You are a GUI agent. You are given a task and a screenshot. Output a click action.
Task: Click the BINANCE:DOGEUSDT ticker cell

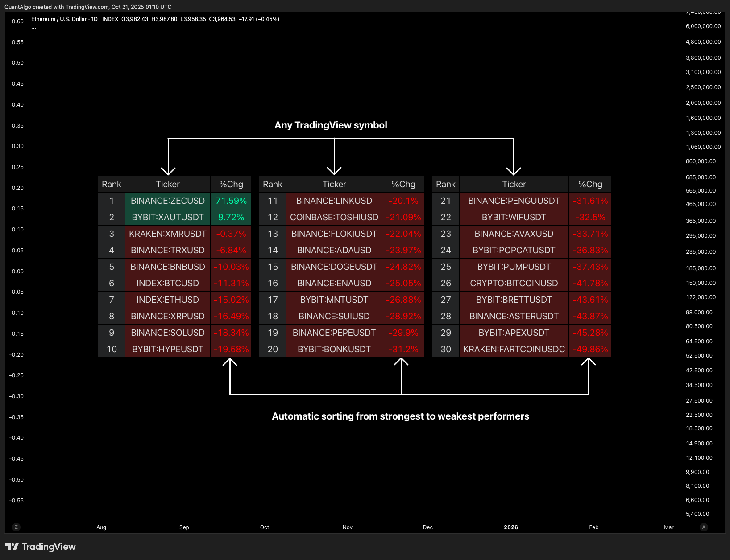[334, 267]
